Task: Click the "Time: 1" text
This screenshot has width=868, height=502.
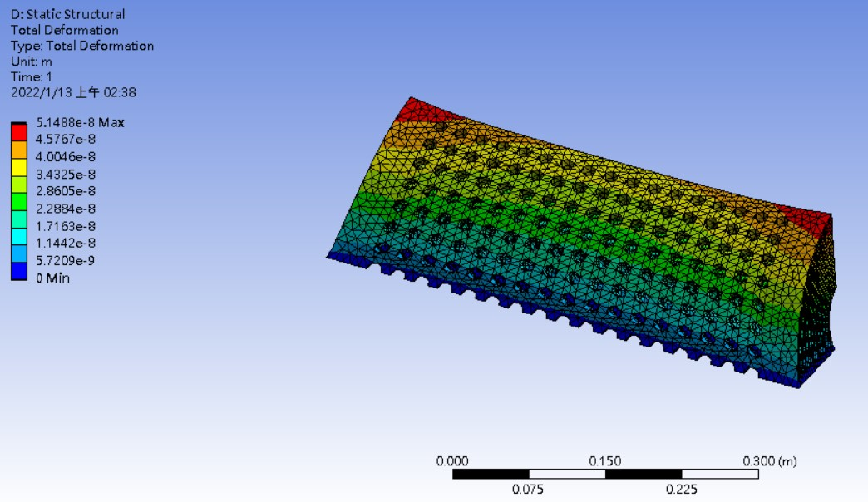Action: click(x=31, y=77)
